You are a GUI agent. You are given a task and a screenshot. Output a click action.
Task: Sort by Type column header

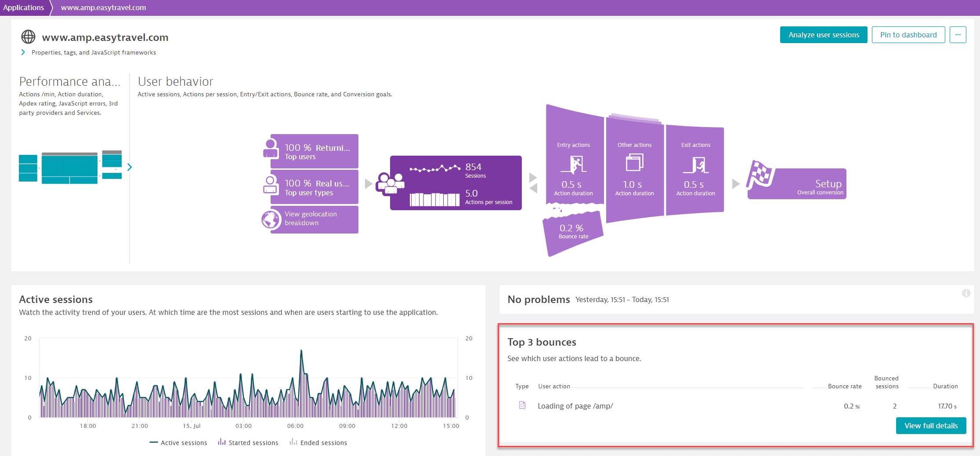tap(522, 386)
